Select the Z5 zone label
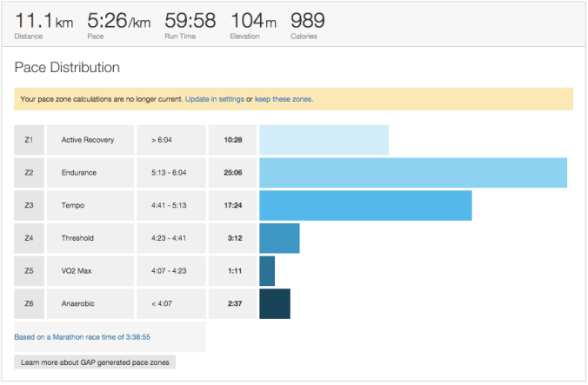Viewport: 588px width, 385px height. [29, 271]
